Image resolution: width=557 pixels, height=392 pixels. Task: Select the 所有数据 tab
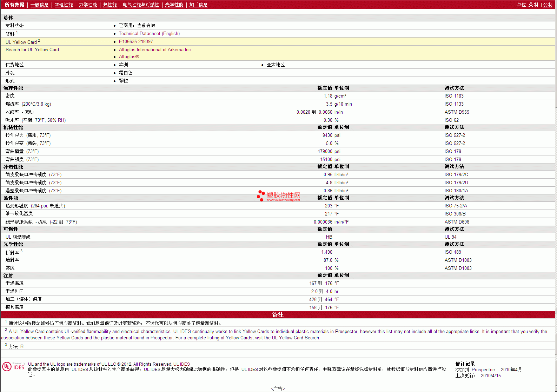tap(14, 5)
